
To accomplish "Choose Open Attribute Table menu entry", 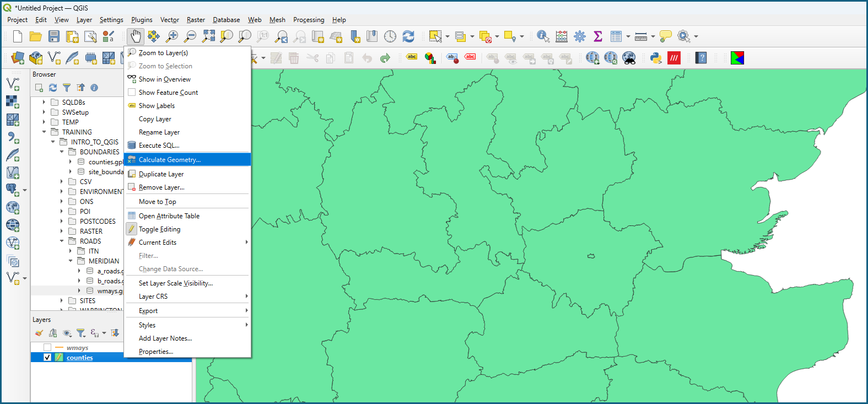I will point(187,216).
